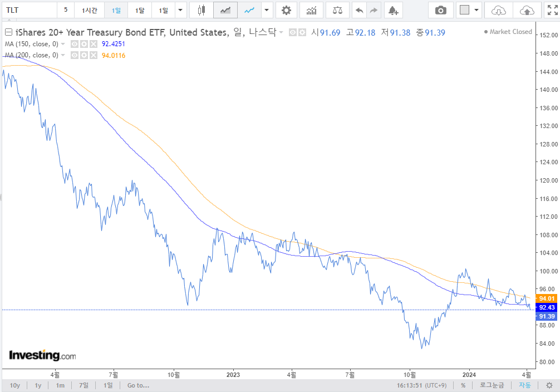The image size is (560, 392).
Task: Hide the iShares main series eye icon
Action: pos(293,33)
